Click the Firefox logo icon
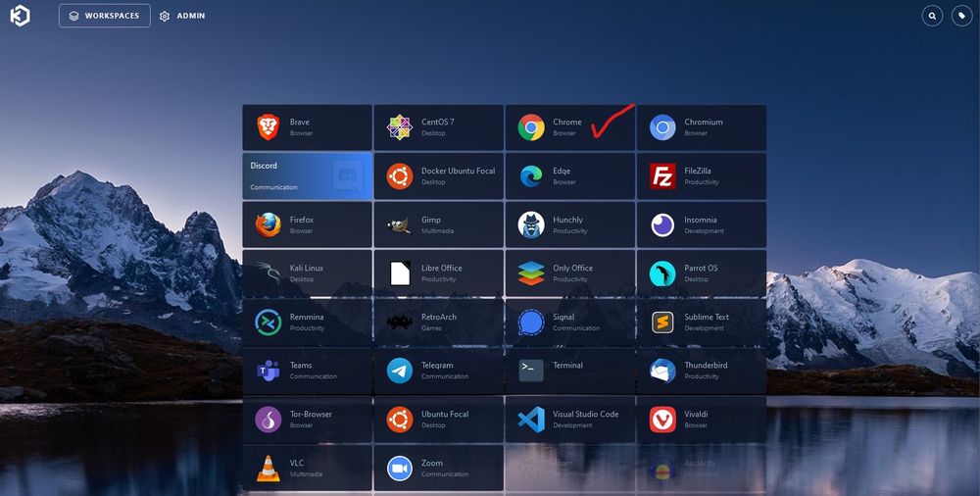The width and height of the screenshot is (980, 496). pyautogui.click(x=268, y=224)
